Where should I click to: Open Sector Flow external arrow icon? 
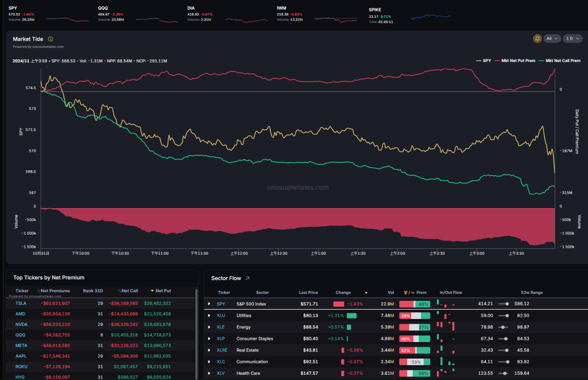click(247, 278)
